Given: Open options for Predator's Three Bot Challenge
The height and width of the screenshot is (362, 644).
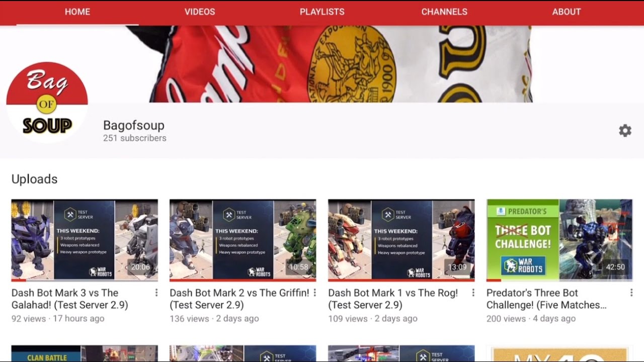Looking at the screenshot, I should pyautogui.click(x=631, y=293).
